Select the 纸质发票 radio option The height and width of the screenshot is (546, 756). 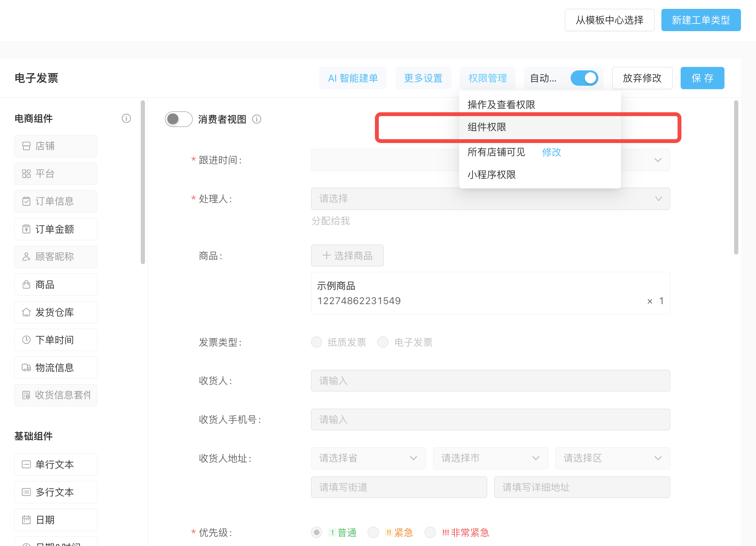tap(316, 342)
